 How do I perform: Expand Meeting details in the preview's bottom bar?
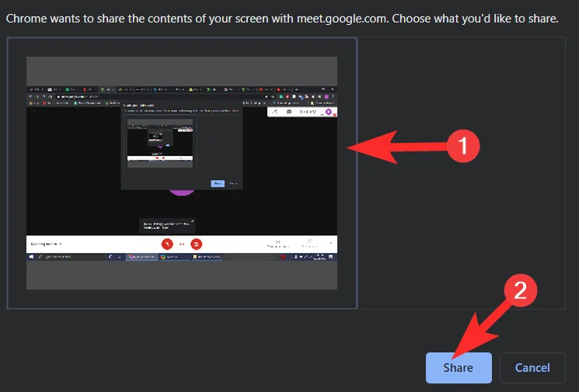(47, 244)
